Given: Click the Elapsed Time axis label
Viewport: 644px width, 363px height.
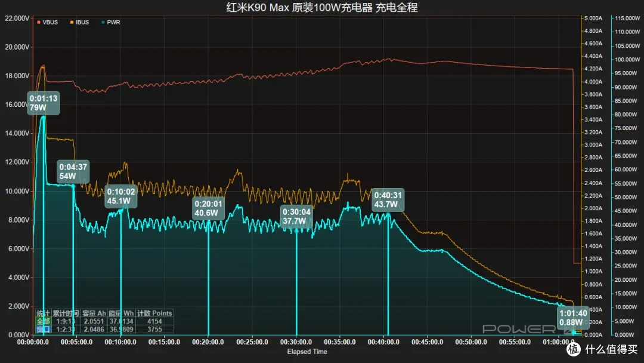Looking at the screenshot, I should point(307,352).
